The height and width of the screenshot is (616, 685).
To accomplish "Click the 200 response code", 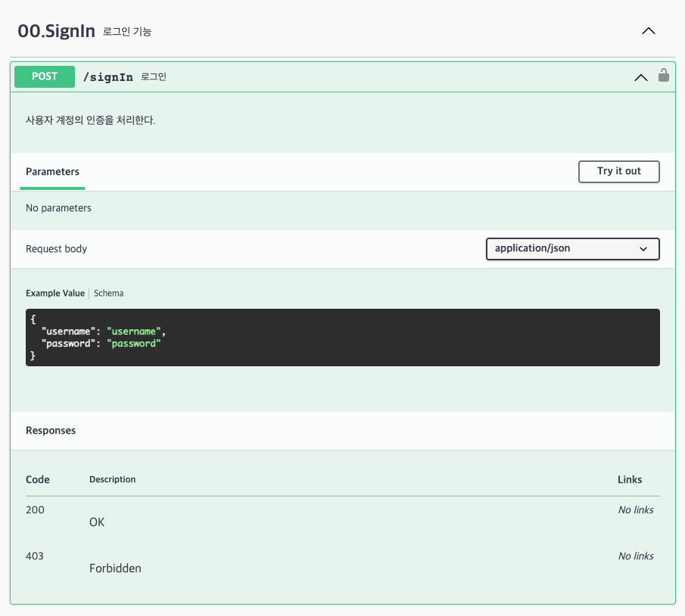I will (x=35, y=510).
